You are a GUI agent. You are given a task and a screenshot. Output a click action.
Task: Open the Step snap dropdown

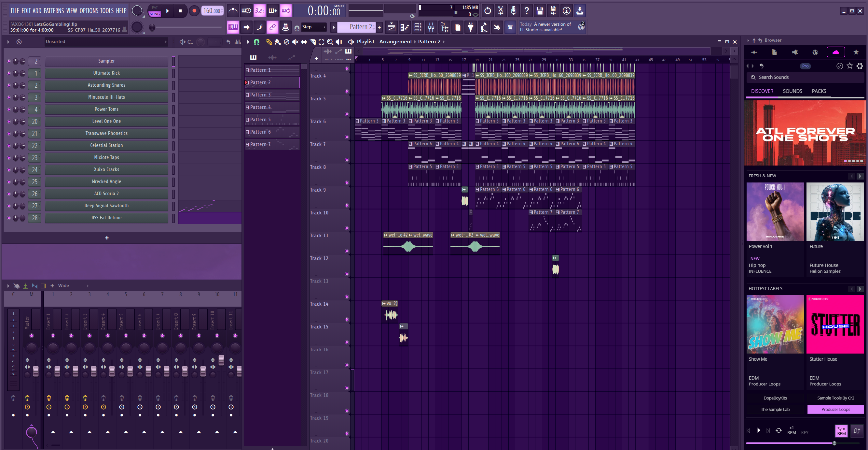[x=313, y=27]
